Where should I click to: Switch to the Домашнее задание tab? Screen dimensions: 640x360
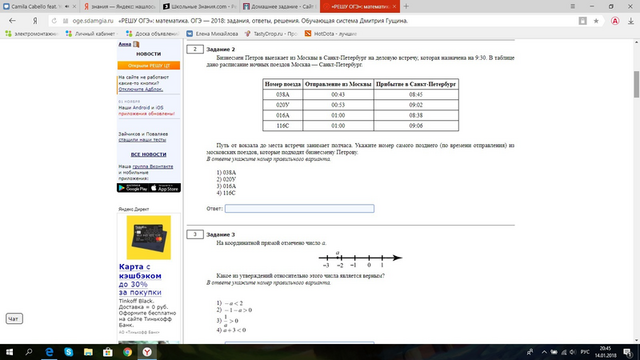[x=280, y=7]
